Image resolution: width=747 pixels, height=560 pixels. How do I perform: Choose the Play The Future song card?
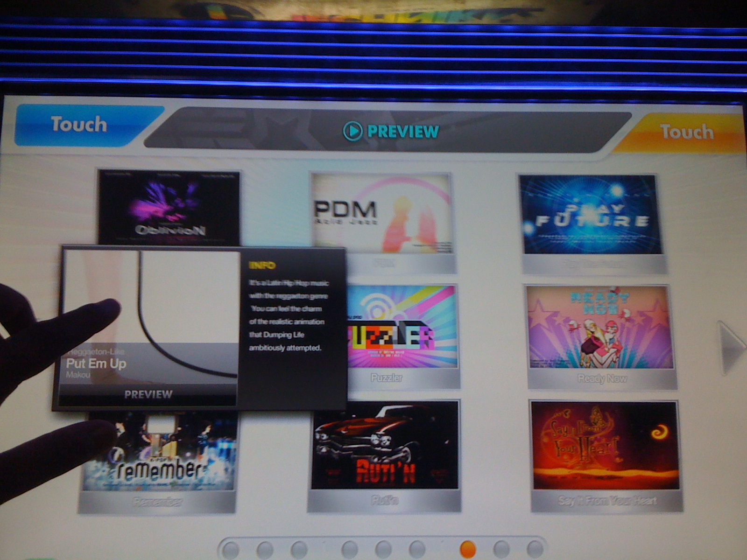click(x=592, y=224)
